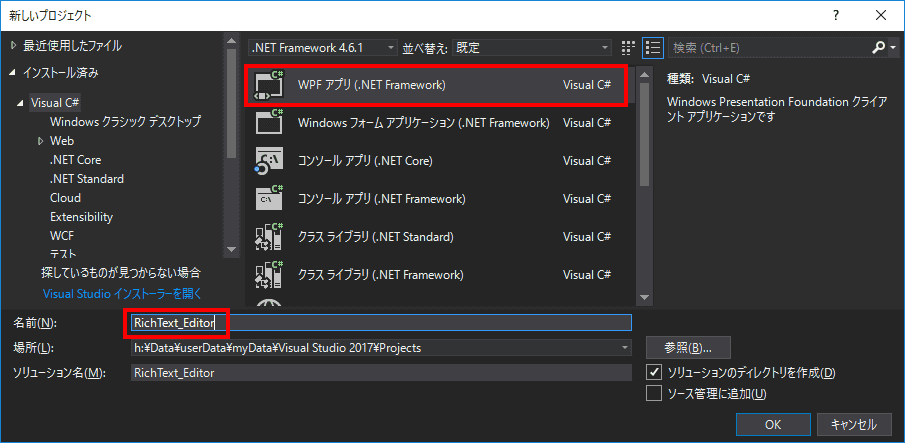Image resolution: width=905 pixels, height=443 pixels.
Task: Select Windows クラシック デスクトップ category
Action: [125, 122]
